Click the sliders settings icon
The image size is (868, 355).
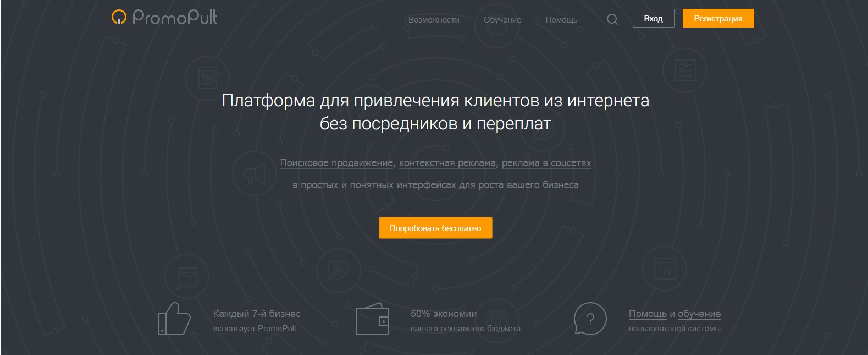tap(684, 70)
